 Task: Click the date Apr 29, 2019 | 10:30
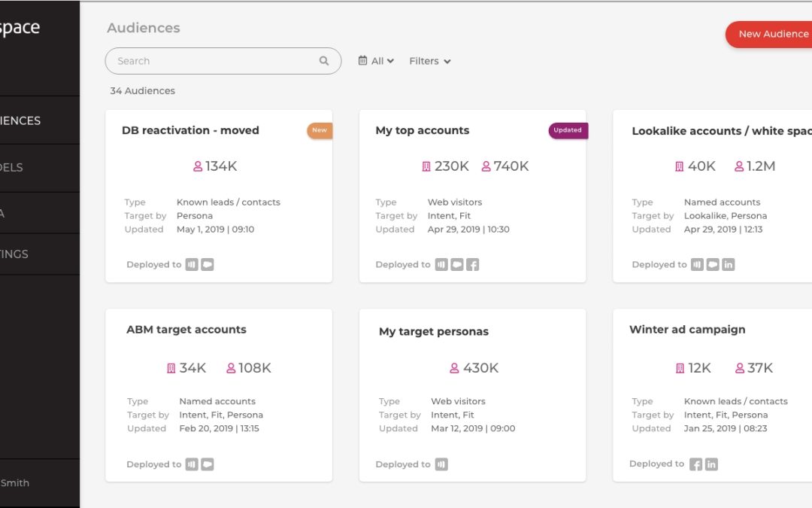point(468,229)
